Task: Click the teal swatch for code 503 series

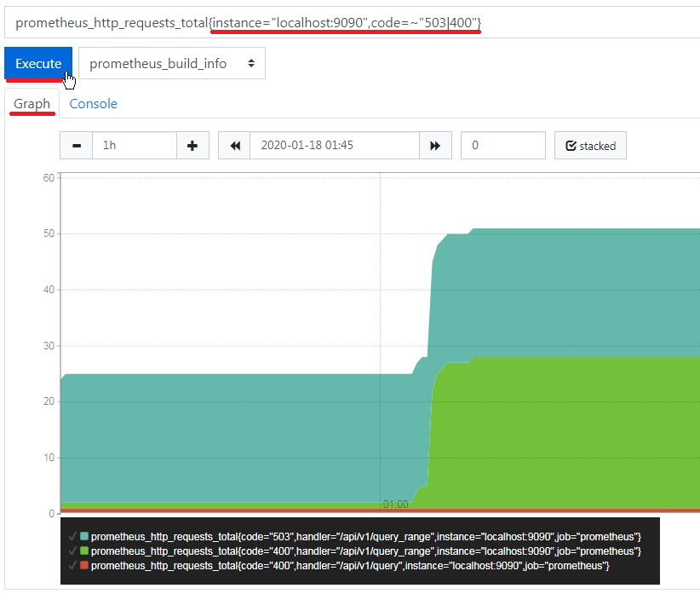Action: [x=84, y=536]
